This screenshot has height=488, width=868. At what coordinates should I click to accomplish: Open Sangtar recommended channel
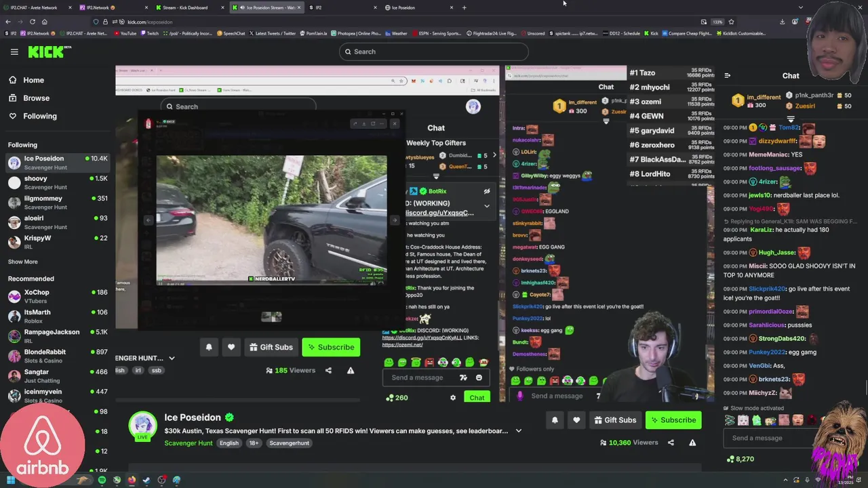pyautogui.click(x=58, y=375)
